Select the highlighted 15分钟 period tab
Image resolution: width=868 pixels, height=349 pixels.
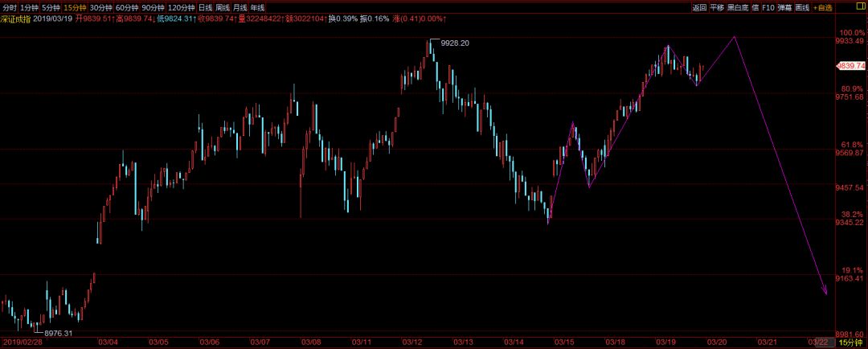tap(75, 8)
